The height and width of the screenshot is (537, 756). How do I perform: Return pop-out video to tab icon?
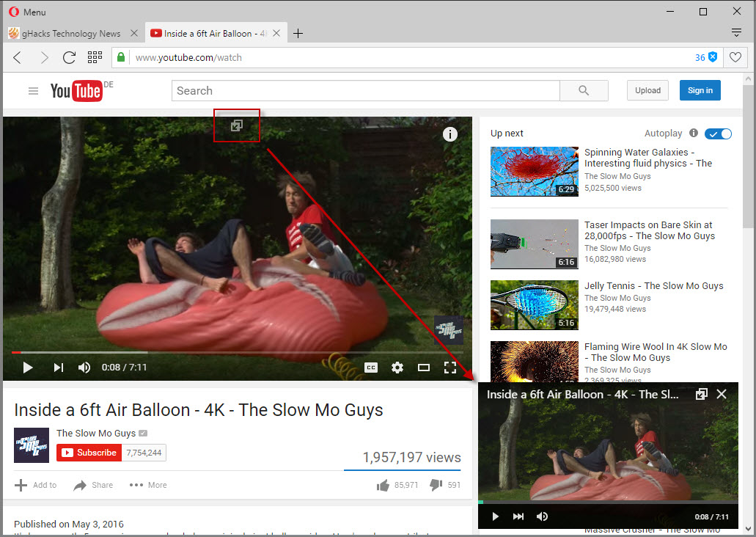pyautogui.click(x=702, y=394)
